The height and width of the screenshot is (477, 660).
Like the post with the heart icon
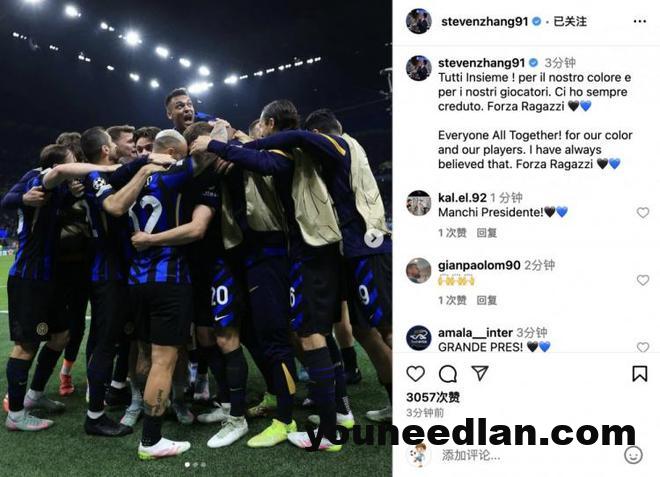(x=415, y=374)
